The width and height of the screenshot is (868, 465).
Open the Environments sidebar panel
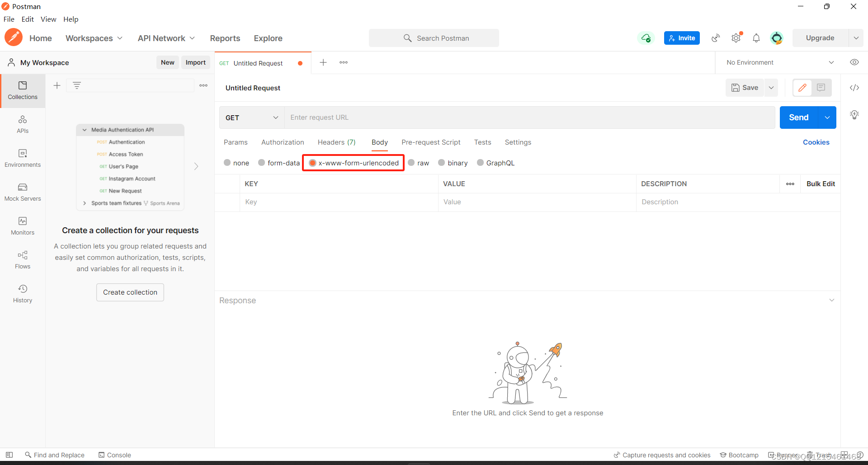pos(23,158)
